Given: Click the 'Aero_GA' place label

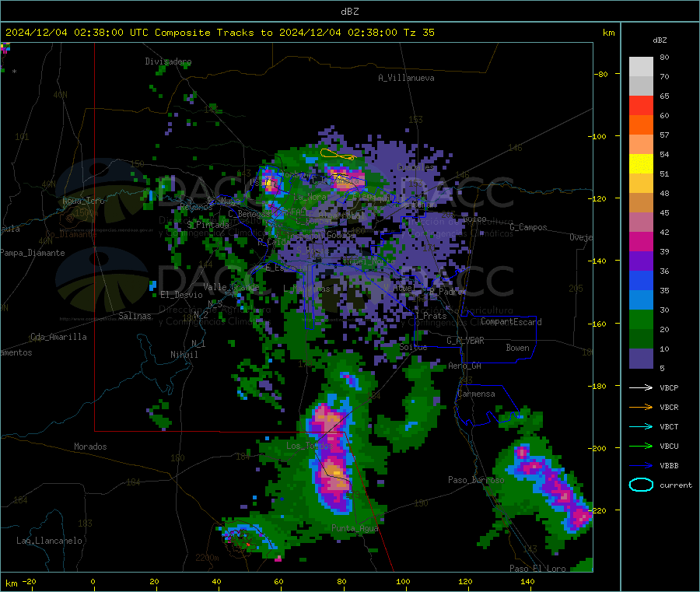Looking at the screenshot, I should (465, 366).
